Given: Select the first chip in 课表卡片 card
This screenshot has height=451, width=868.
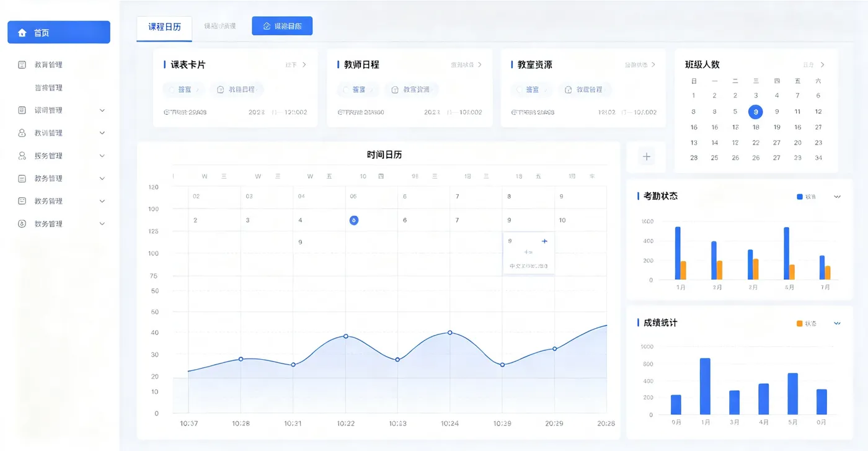Looking at the screenshot, I should pos(184,89).
